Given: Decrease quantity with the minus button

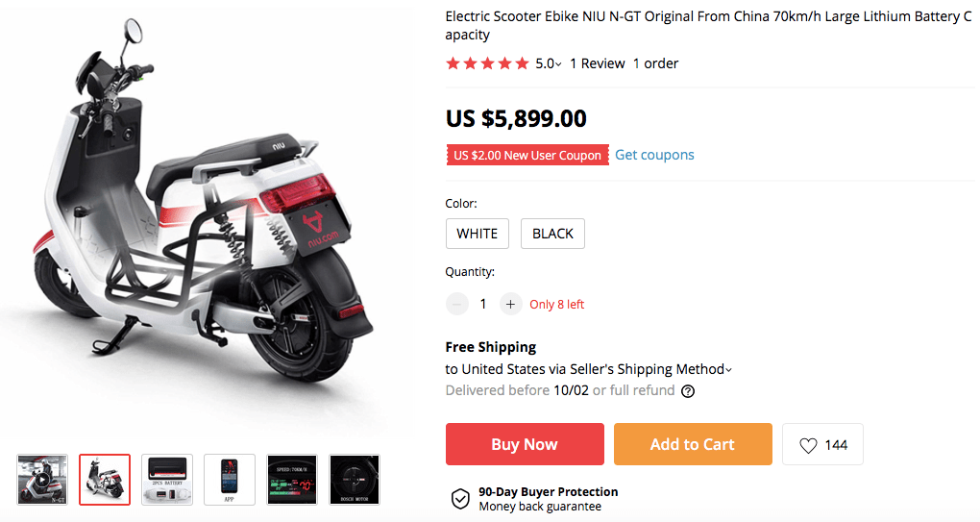Looking at the screenshot, I should click(x=456, y=304).
